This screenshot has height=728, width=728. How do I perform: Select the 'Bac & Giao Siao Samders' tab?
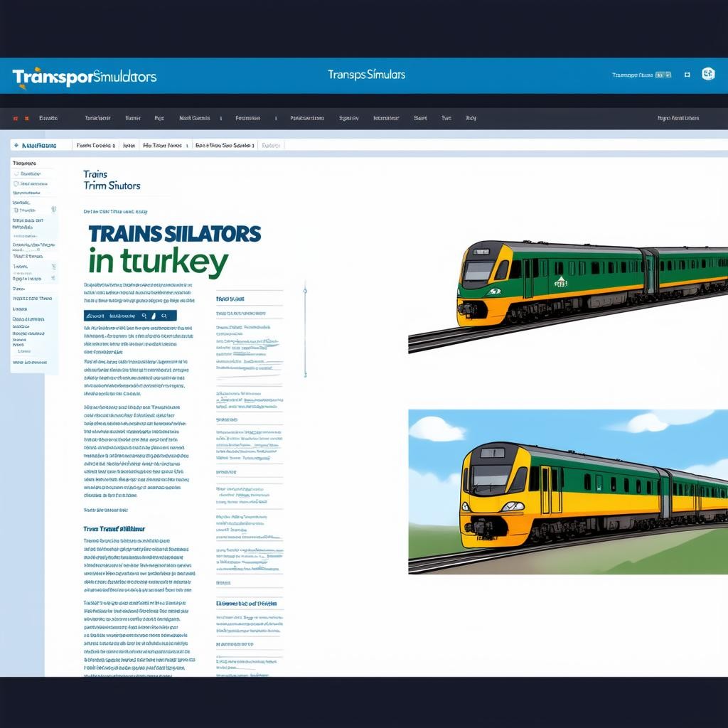[x=223, y=145]
